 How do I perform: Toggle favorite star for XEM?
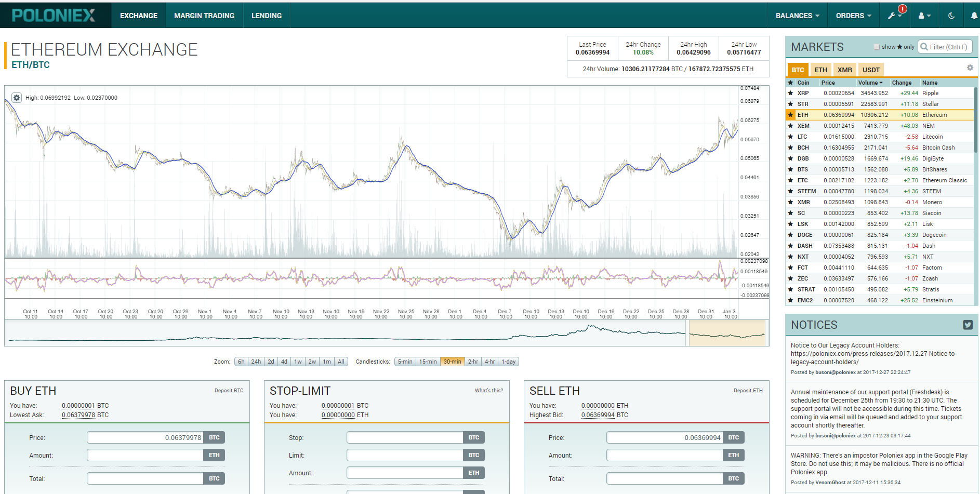tap(790, 126)
